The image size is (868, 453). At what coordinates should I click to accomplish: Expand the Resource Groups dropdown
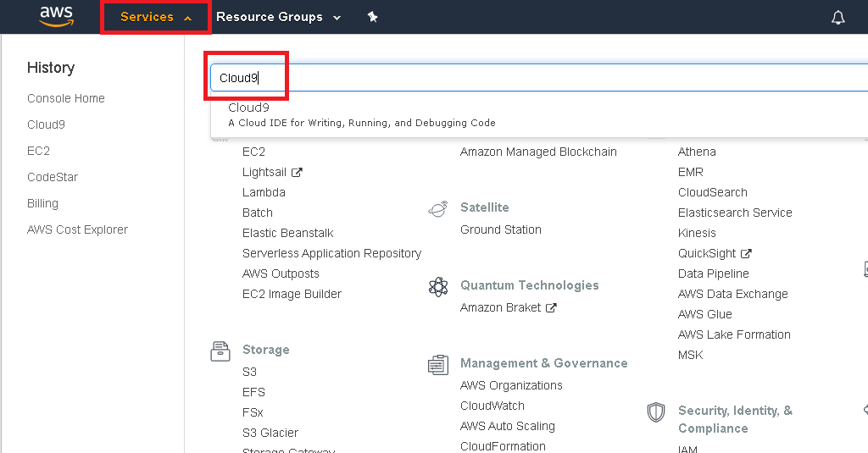[278, 17]
